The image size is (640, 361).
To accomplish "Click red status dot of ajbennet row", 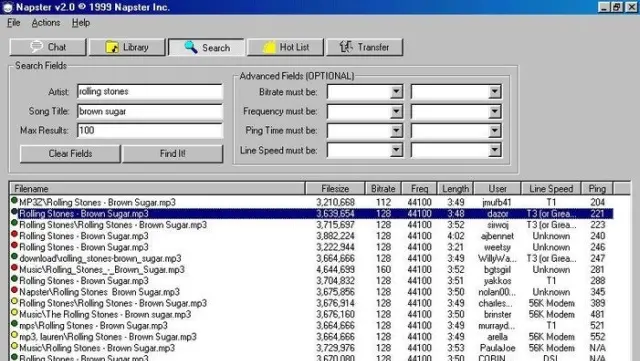I will pyautogui.click(x=14, y=234).
